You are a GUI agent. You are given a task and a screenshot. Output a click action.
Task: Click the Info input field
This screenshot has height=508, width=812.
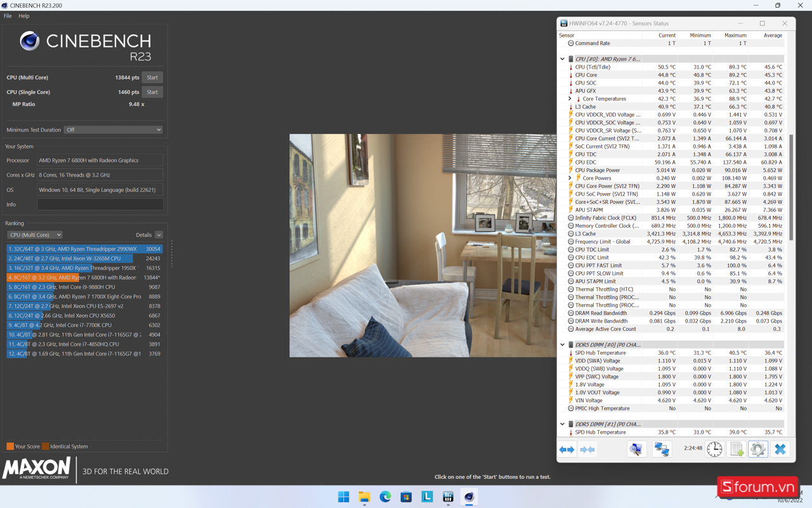tap(100, 204)
